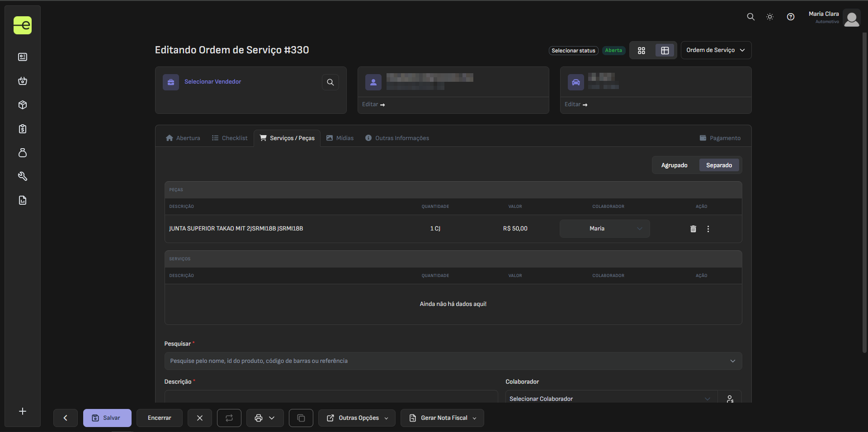
Task: Delete the JUNTA SUPERIOR part with trash icon
Action: [693, 229]
